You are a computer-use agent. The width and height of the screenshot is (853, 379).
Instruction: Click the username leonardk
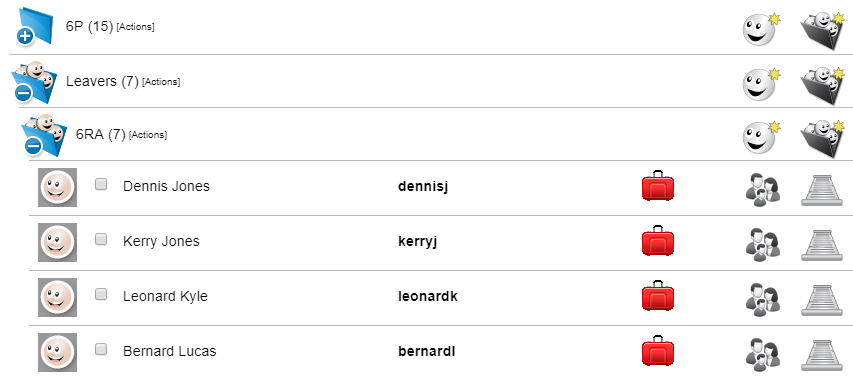tap(428, 296)
